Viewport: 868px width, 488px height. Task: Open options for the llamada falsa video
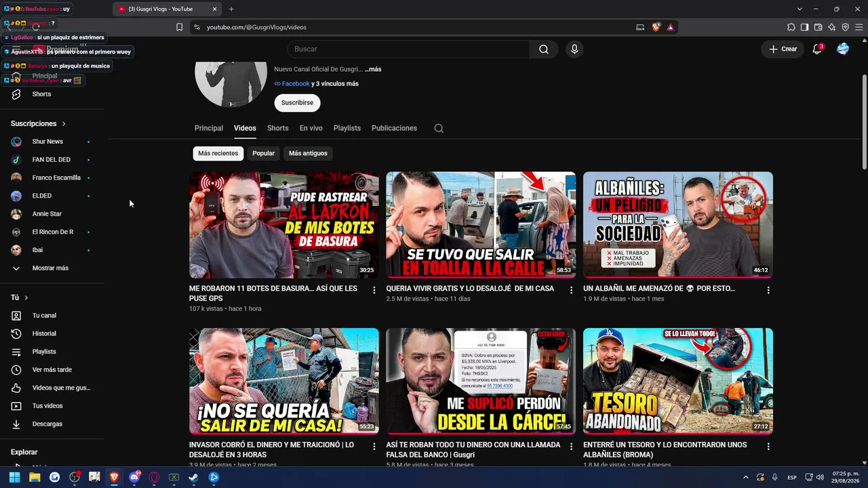[x=571, y=447]
